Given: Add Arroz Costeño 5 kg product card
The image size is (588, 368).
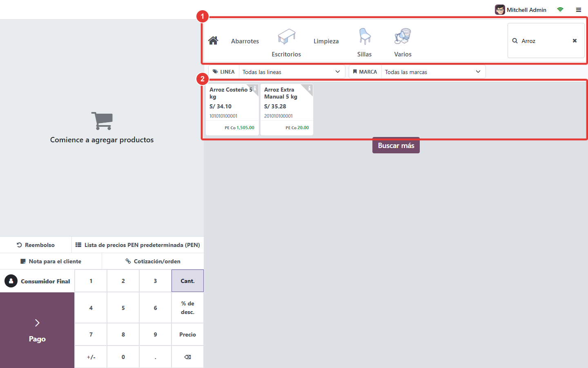Looking at the screenshot, I should coord(232,109).
